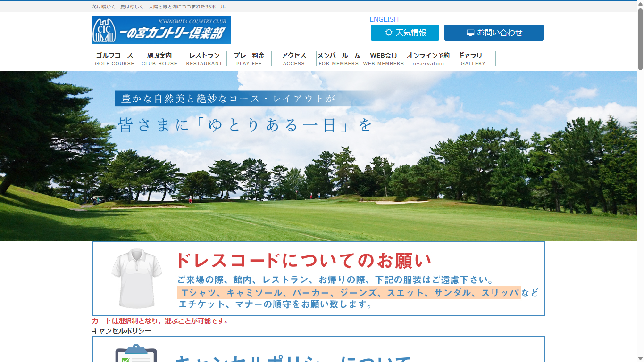Open 施設案内 CLUB HOUSE menu
This screenshot has height=362, width=644.
pyautogui.click(x=159, y=59)
